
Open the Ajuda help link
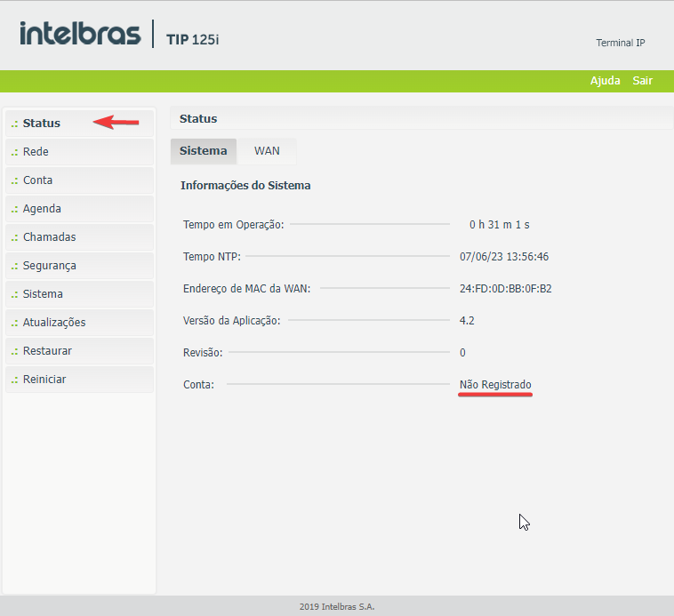pyautogui.click(x=605, y=81)
